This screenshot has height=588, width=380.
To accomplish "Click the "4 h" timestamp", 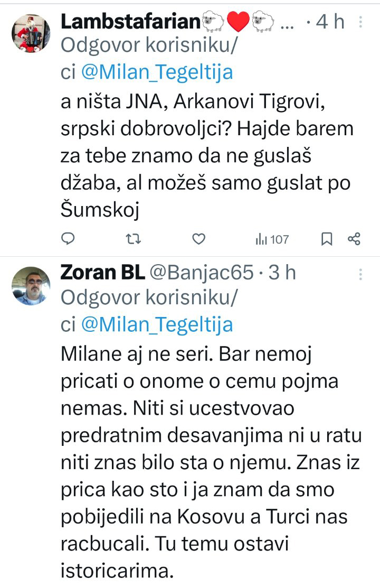I will (x=329, y=22).
